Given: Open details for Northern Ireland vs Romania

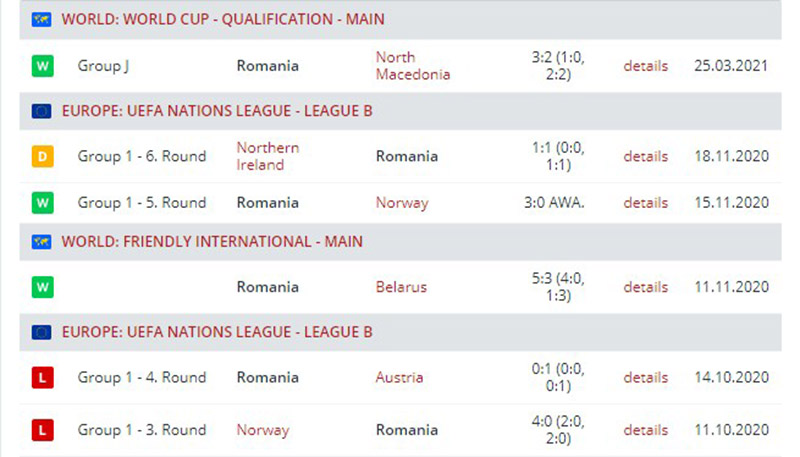Looking at the screenshot, I should coord(645,156).
